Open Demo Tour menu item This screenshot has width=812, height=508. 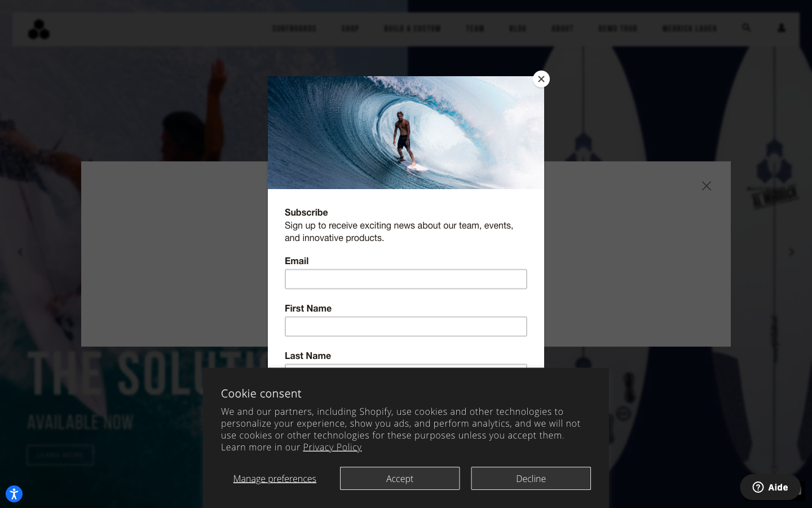(x=617, y=28)
